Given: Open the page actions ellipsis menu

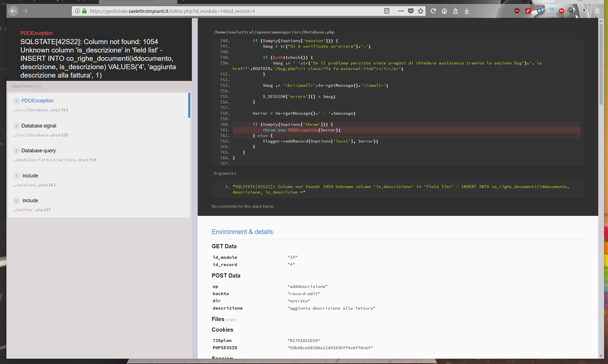Looking at the screenshot, I should (x=401, y=11).
